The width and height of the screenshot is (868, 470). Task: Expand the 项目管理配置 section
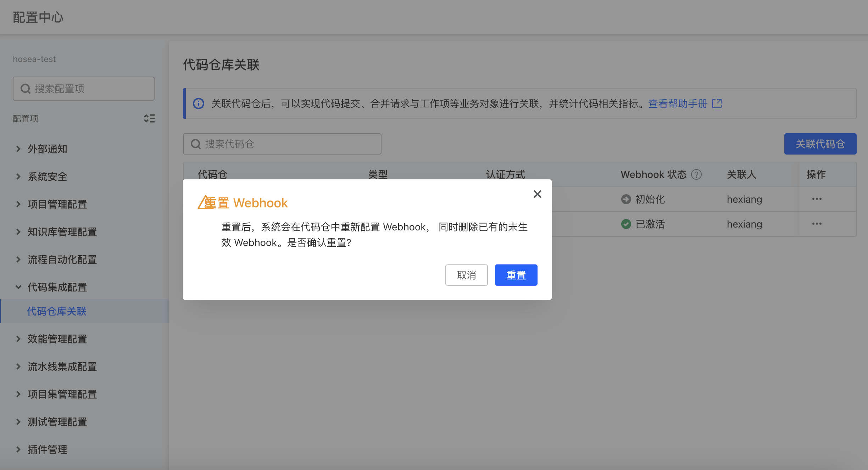pos(18,204)
